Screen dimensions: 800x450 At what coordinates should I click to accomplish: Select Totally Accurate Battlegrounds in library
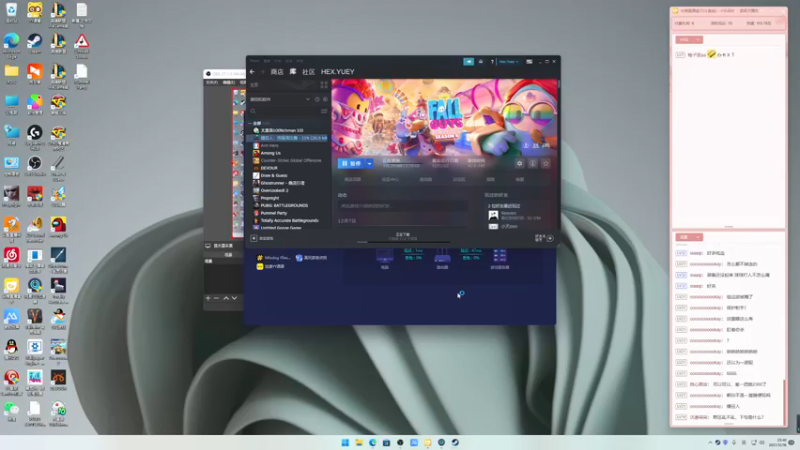[x=289, y=220]
